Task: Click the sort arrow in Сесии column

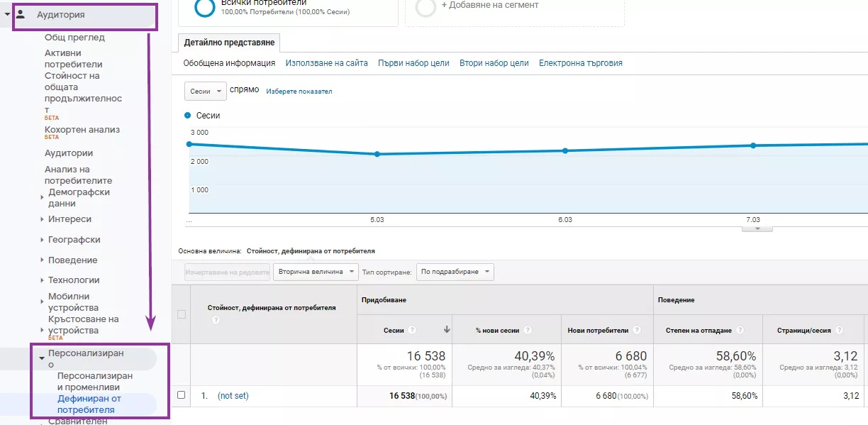Action: click(447, 330)
